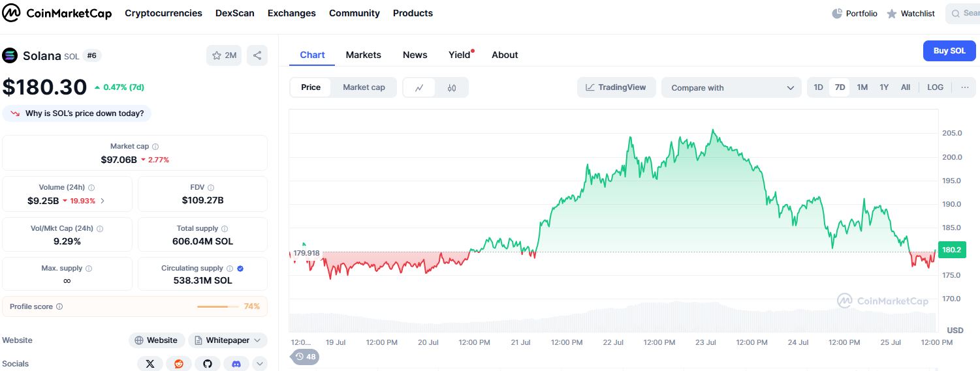Click the Market cap info icon
This screenshot has height=371, width=980.
click(155, 147)
